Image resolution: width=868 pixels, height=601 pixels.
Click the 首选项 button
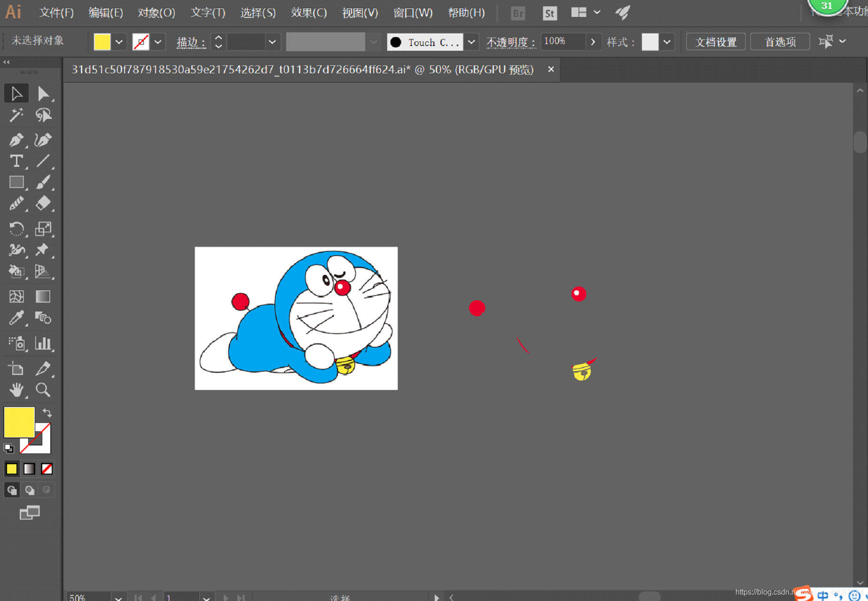tap(780, 42)
